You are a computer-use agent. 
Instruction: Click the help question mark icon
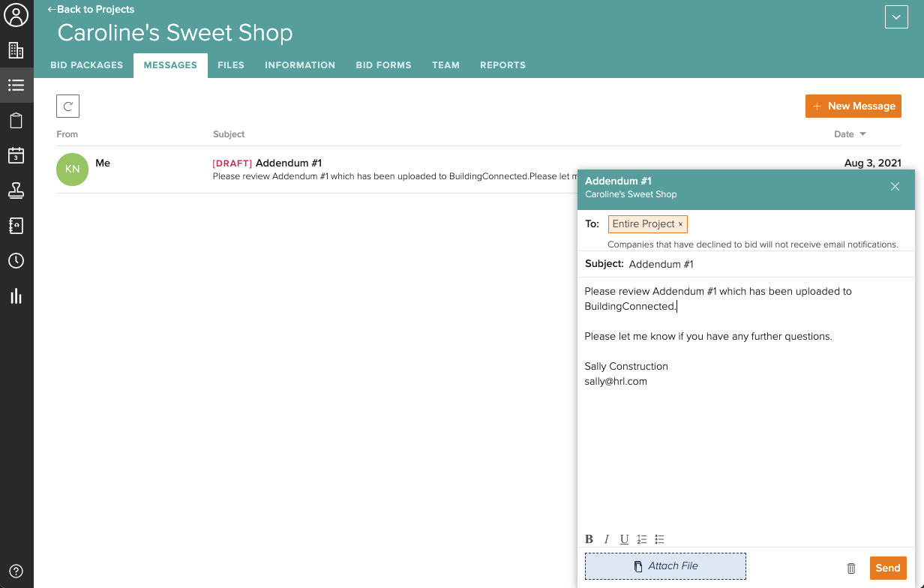point(16,571)
